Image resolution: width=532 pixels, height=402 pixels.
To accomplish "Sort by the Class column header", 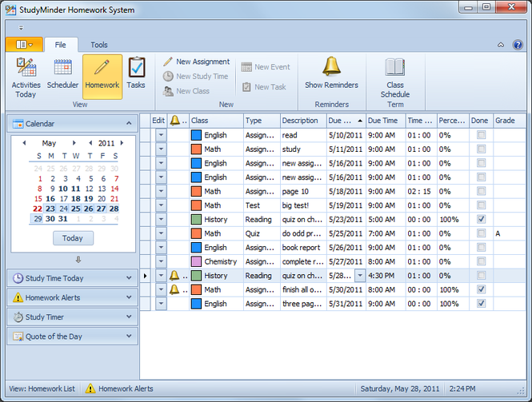I will 216,121.
